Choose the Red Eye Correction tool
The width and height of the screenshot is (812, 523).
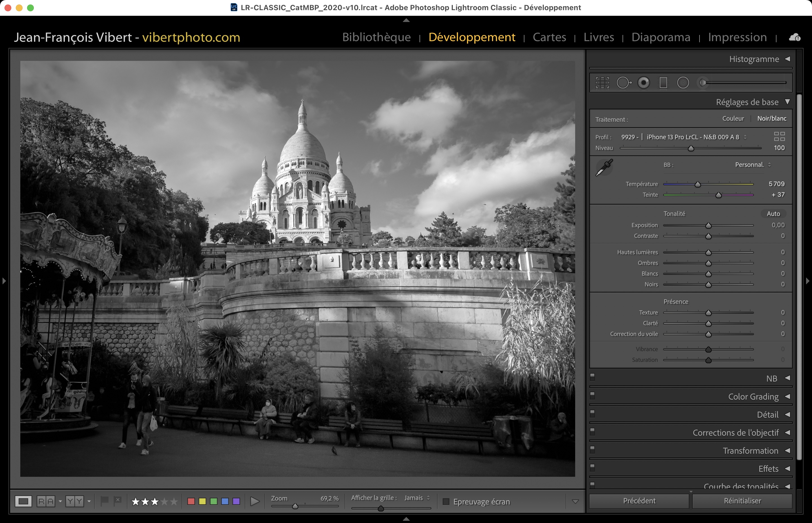643,83
